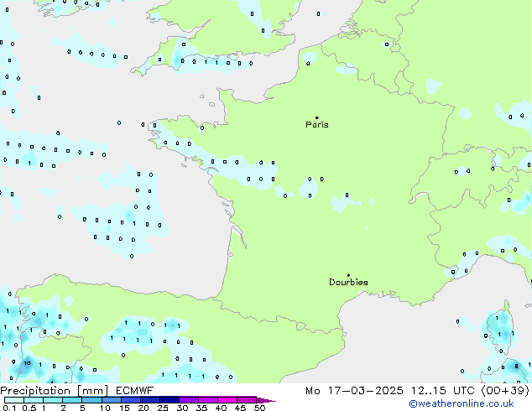Select the legend swatch between 20 and 25

[149, 400]
